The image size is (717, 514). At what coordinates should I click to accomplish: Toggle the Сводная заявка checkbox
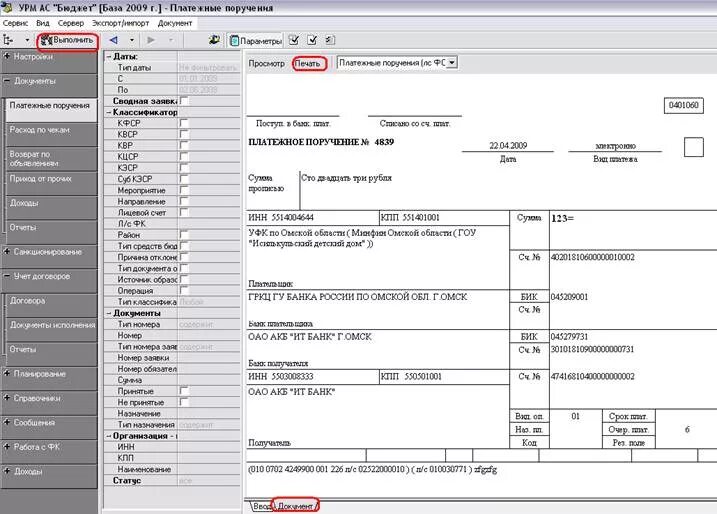click(184, 101)
